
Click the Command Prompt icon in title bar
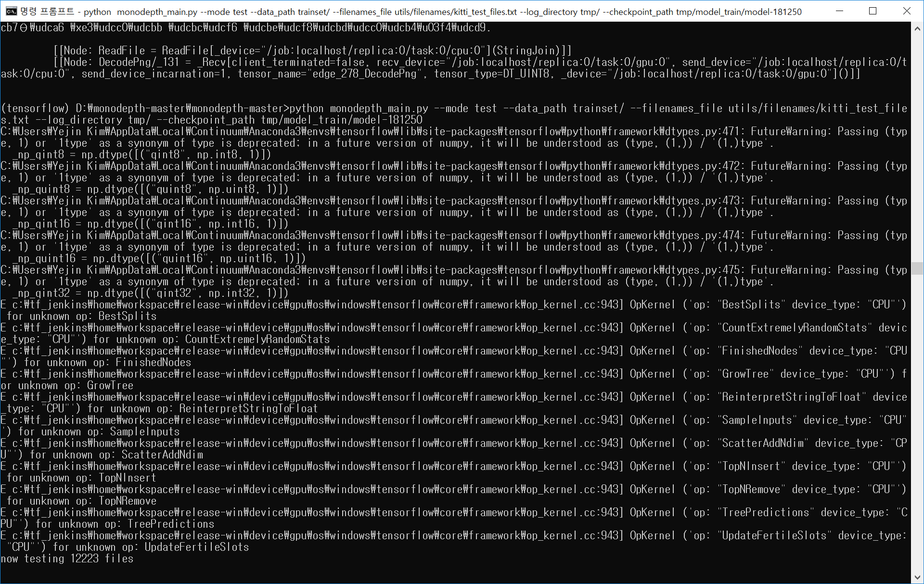(11, 11)
